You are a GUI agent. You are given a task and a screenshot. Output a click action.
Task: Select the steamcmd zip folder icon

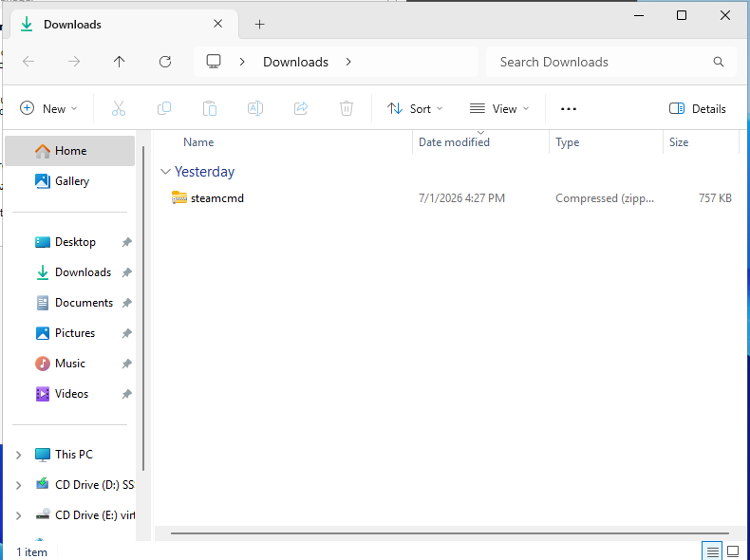(178, 197)
